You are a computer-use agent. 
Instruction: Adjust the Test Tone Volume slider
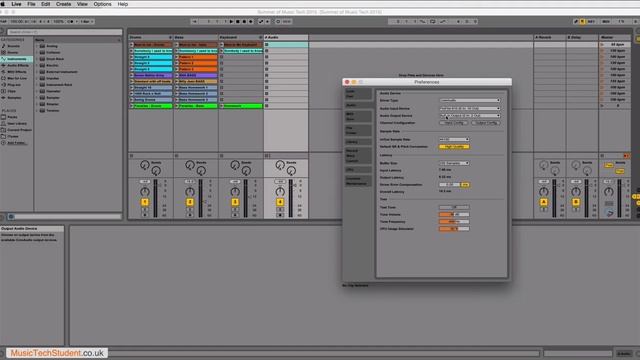click(454, 215)
